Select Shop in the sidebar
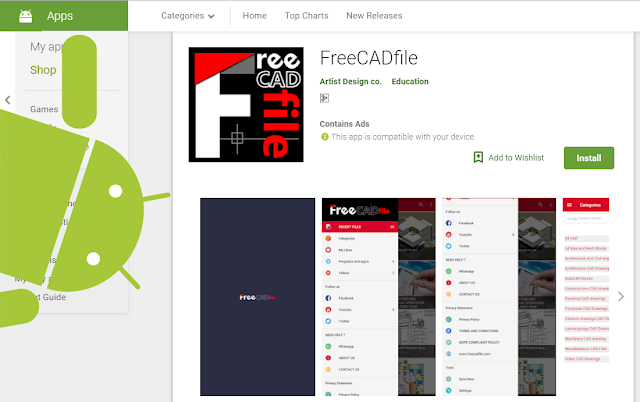This screenshot has height=402, width=640. click(x=43, y=70)
